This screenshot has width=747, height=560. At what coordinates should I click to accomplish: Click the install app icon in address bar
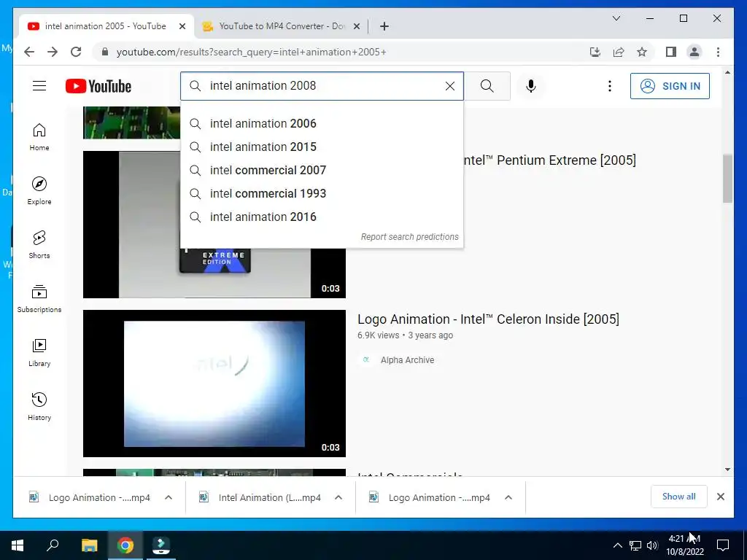click(x=595, y=52)
